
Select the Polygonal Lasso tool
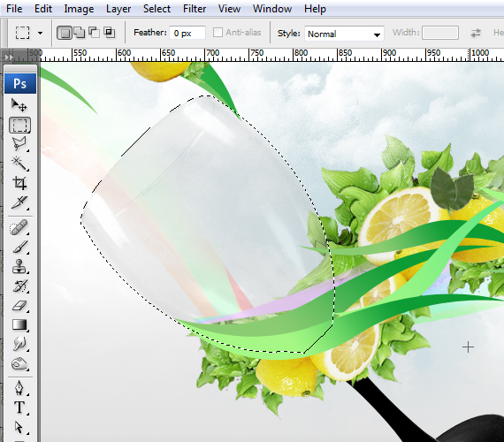[x=19, y=144]
